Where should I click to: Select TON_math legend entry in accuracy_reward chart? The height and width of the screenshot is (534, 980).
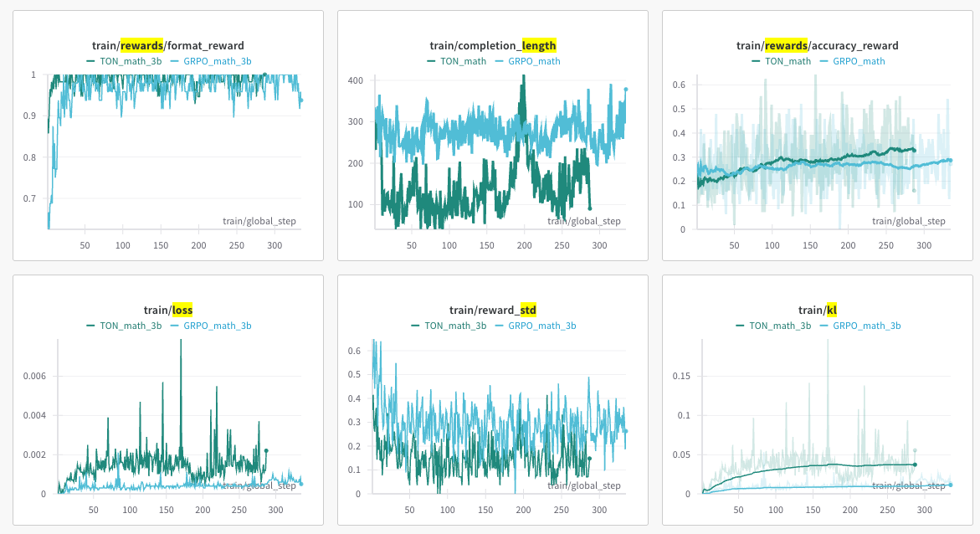click(788, 61)
